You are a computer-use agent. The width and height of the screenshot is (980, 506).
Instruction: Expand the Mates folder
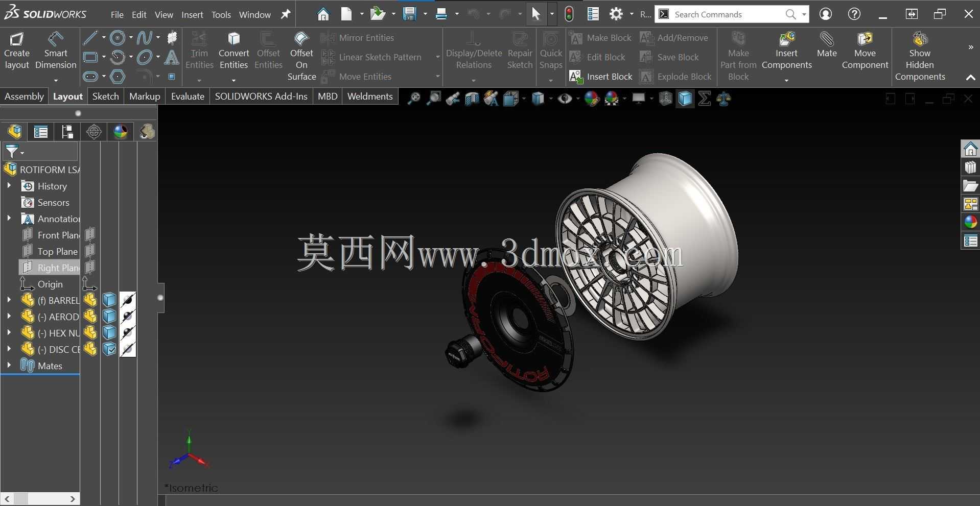pos(9,366)
